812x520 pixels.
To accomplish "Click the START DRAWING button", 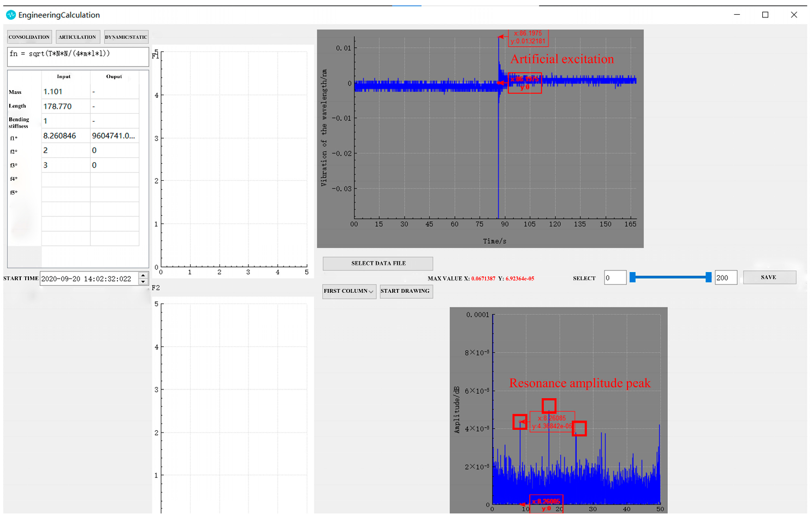I will pyautogui.click(x=405, y=291).
